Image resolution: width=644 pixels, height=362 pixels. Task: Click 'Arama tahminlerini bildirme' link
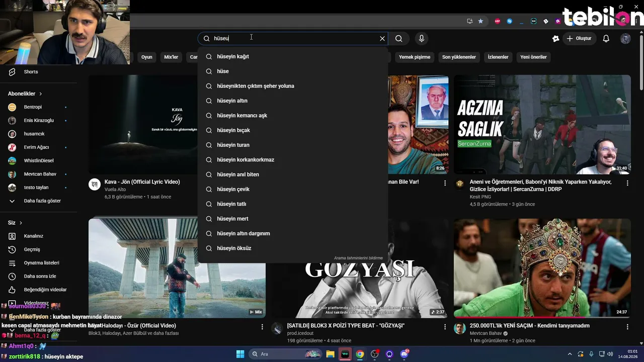point(358,258)
